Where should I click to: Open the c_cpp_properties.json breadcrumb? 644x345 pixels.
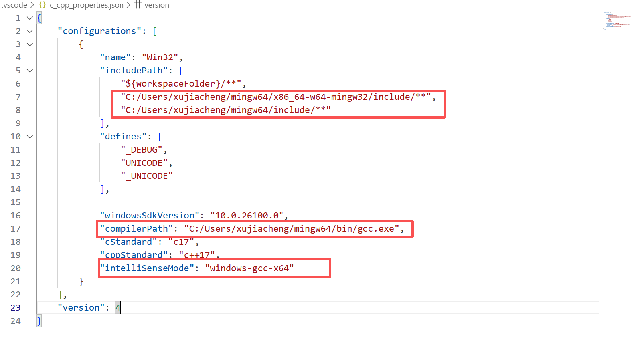(87, 5)
